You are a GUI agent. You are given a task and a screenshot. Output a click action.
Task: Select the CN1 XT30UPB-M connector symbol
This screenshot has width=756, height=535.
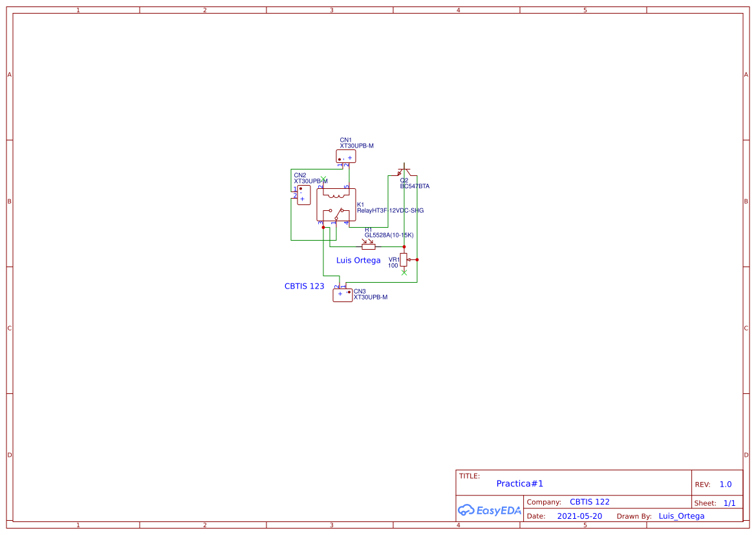(x=345, y=156)
